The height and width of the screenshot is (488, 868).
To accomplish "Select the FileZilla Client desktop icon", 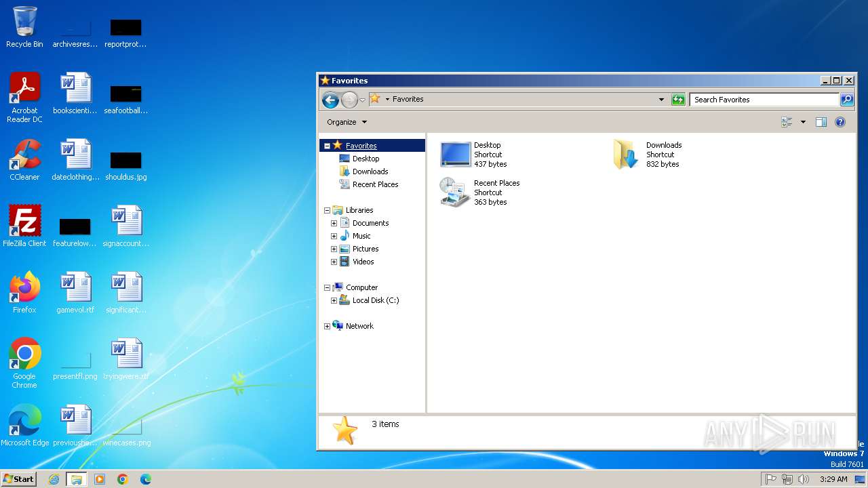I will (x=24, y=226).
